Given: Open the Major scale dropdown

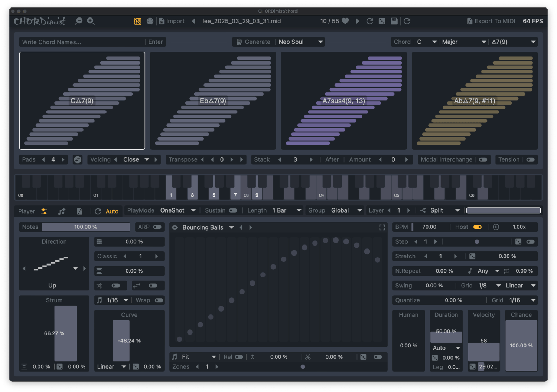Looking at the screenshot, I should click(x=464, y=42).
